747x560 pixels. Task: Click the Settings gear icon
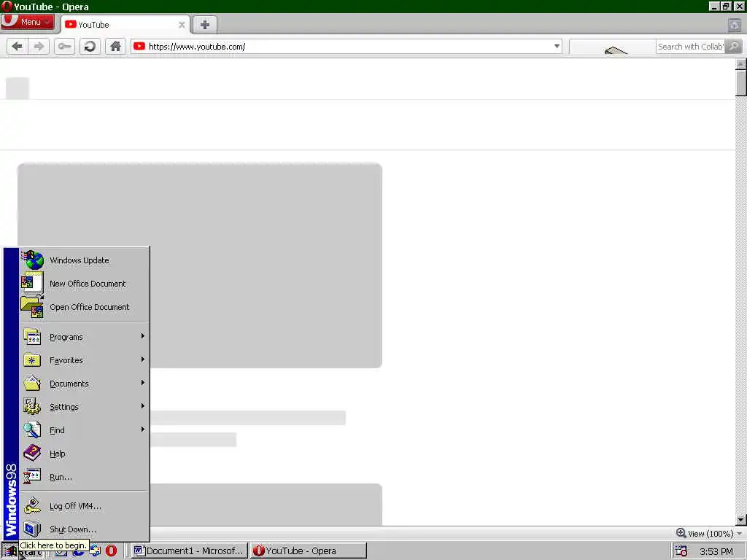(32, 406)
